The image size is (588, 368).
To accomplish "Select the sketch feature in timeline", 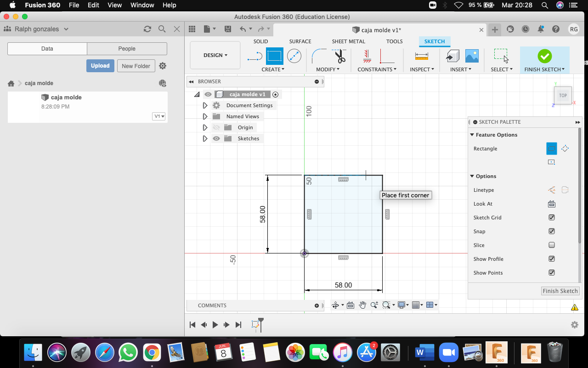I will pos(255,325).
